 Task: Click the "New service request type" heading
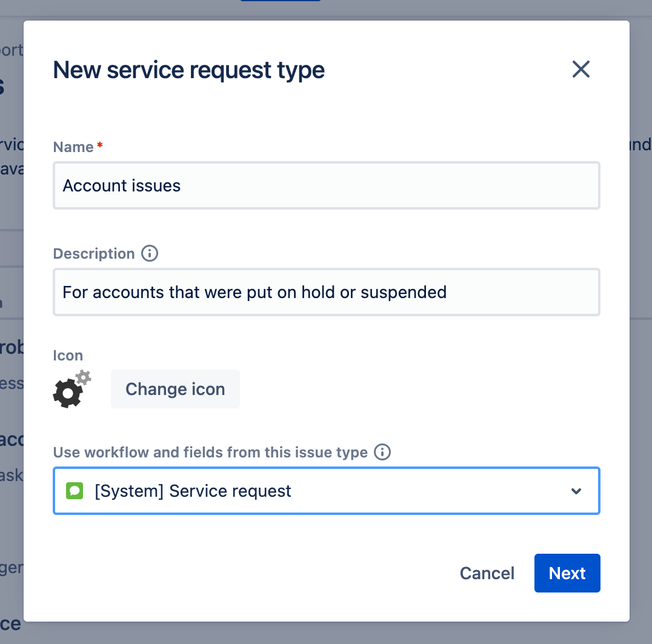coord(189,70)
